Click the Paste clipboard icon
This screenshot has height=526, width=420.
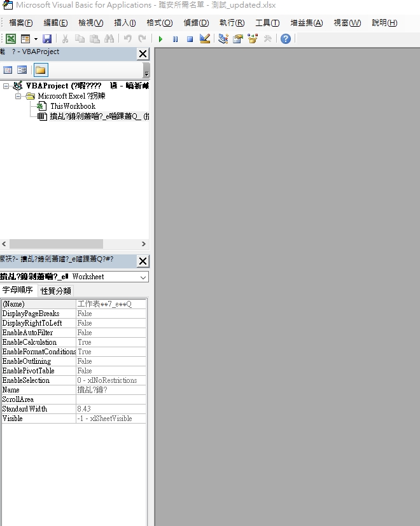(94, 39)
